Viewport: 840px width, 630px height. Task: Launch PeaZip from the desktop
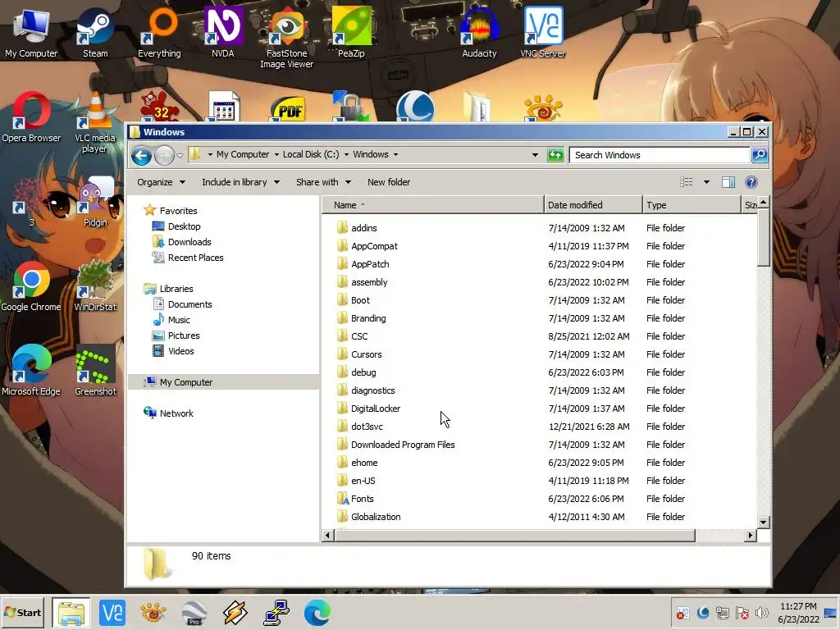(351, 32)
